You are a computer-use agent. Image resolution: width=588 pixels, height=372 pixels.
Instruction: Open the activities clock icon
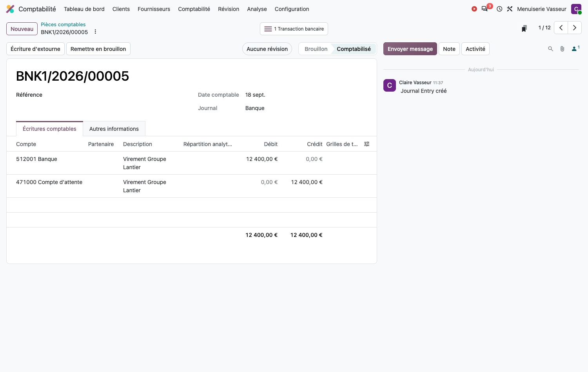click(499, 9)
